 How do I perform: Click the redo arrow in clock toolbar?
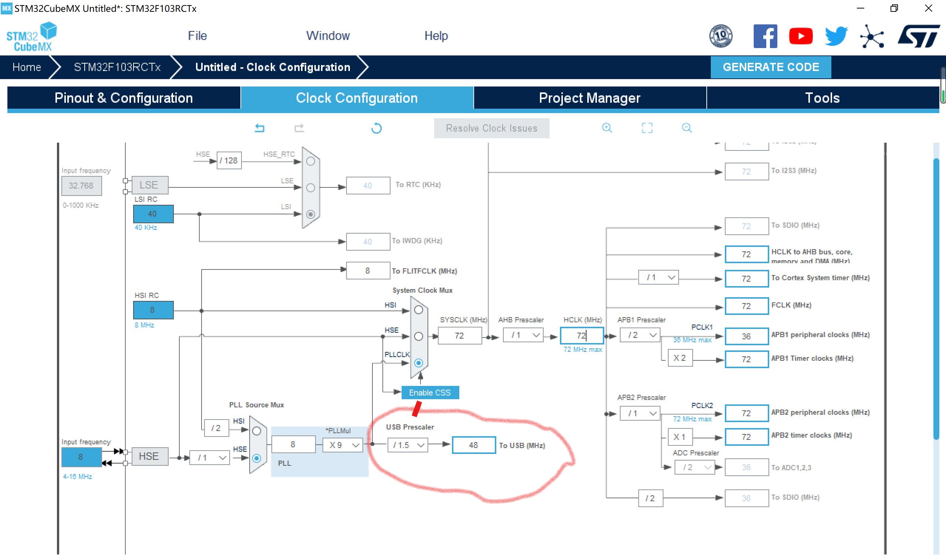point(299,128)
